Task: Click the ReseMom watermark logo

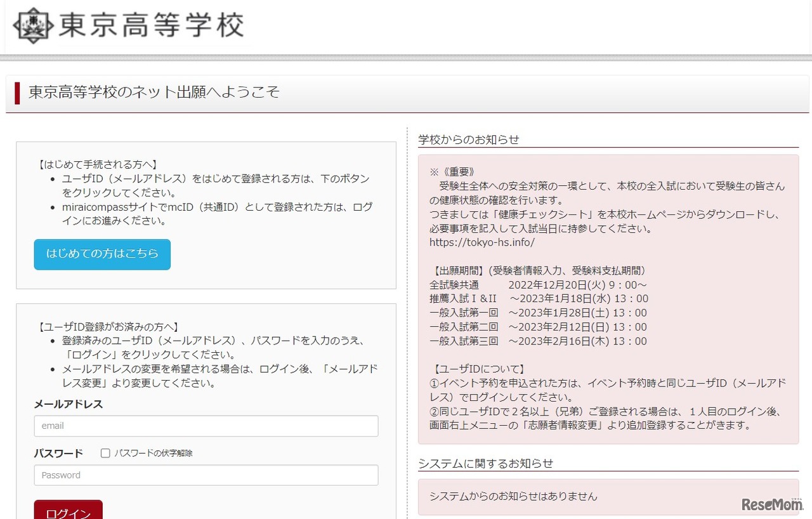Action: coord(771,504)
